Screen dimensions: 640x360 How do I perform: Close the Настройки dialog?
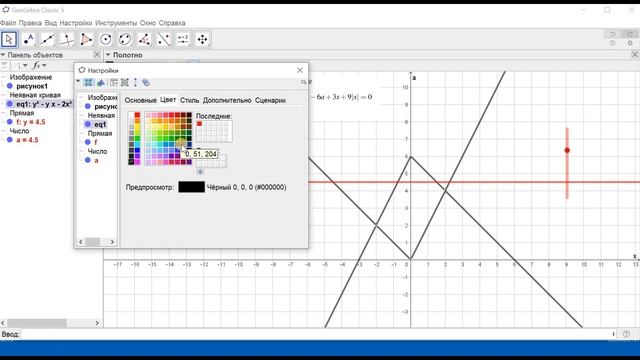300,70
